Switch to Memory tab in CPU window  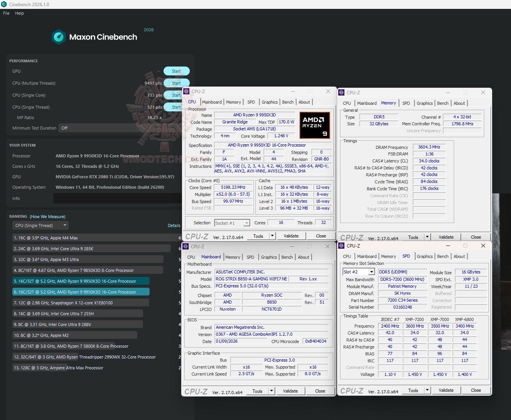[233, 102]
